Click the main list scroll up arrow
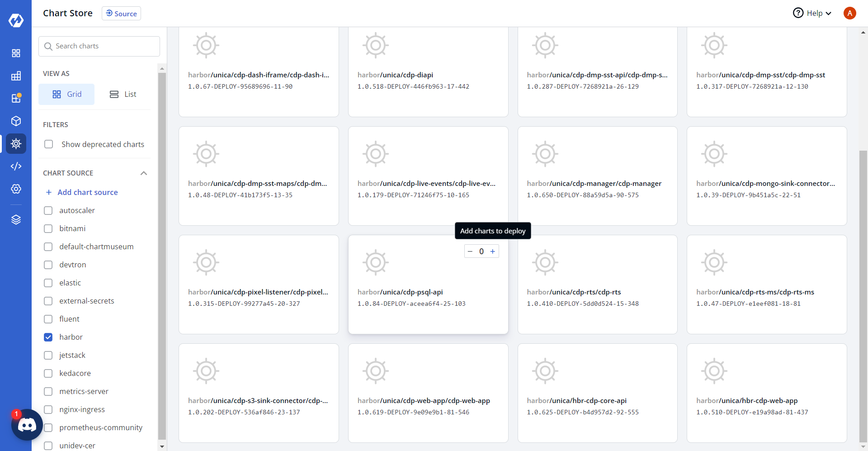The image size is (868, 451). [863, 32]
